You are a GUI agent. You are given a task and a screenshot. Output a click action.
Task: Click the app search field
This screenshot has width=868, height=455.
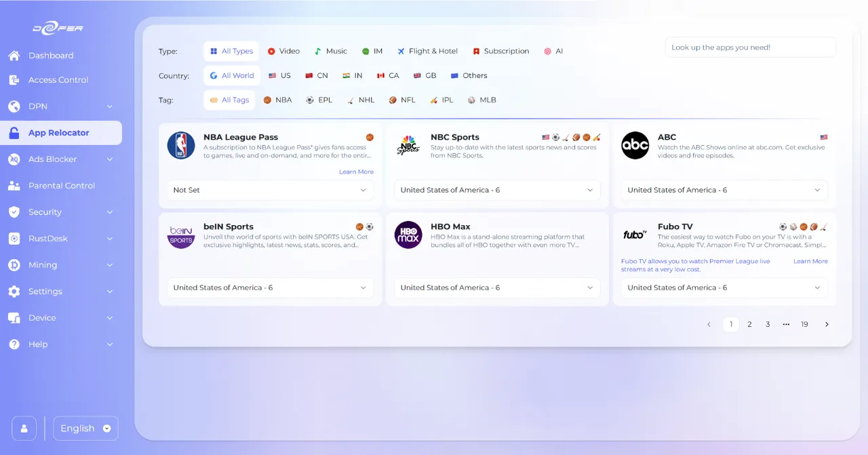point(750,47)
